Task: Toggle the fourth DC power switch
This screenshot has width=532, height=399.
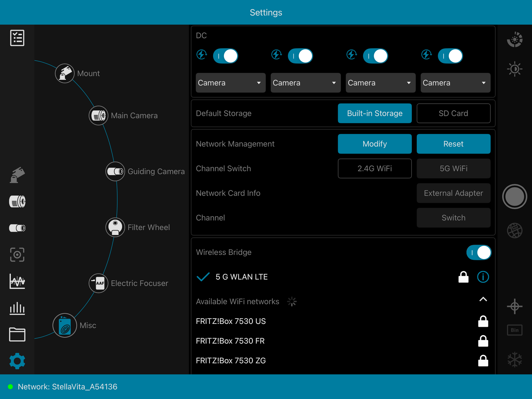Action: point(450,56)
